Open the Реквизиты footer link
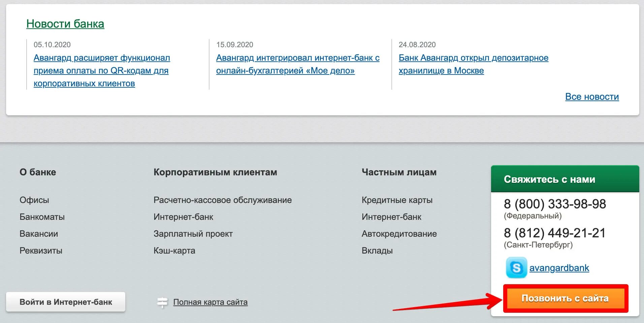The width and height of the screenshot is (644, 323). point(41,251)
